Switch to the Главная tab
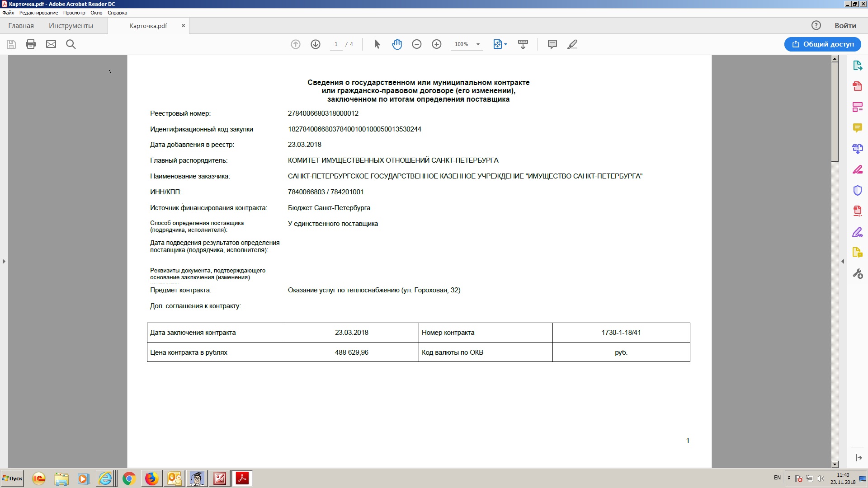The width and height of the screenshot is (868, 488). 21,26
